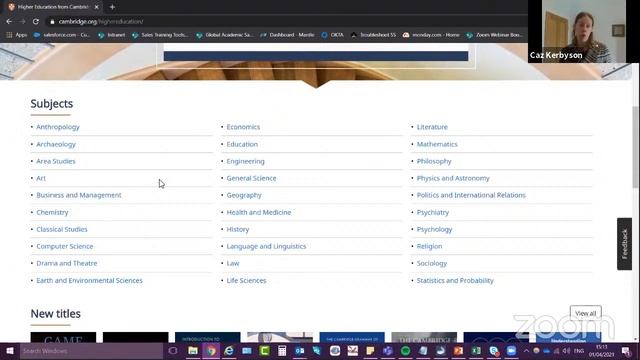
Task: Open a new browser tab
Action: 112,7
